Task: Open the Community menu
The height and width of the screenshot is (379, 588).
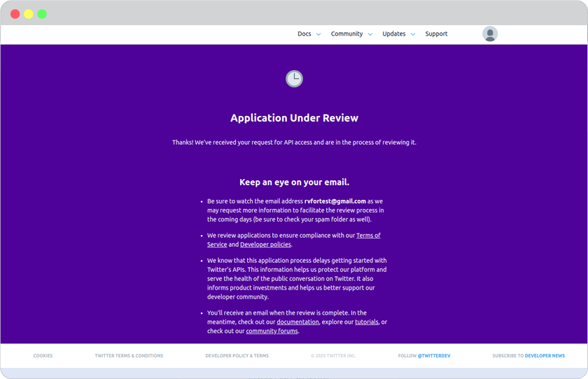Action: 346,34
